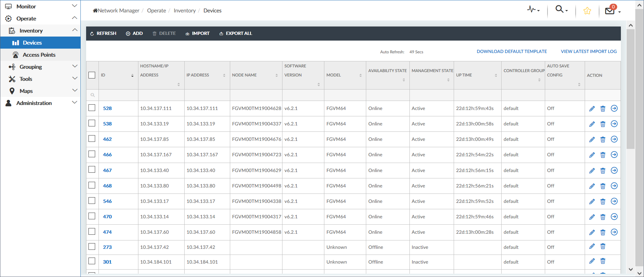Click the table filter search icon
The height and width of the screenshot is (277, 644).
[92, 95]
